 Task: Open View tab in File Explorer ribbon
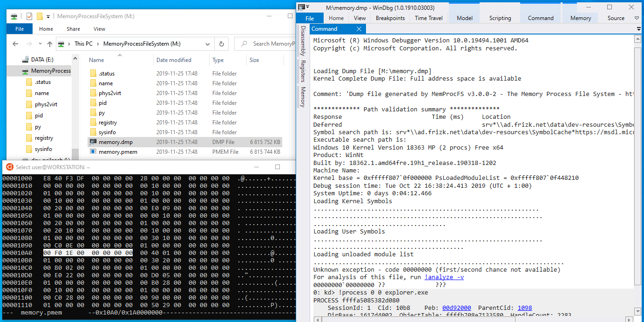99,29
